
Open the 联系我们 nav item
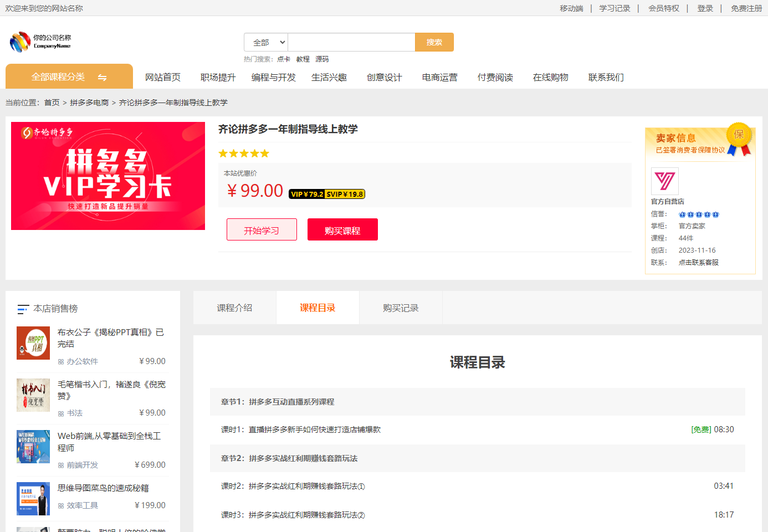(606, 77)
